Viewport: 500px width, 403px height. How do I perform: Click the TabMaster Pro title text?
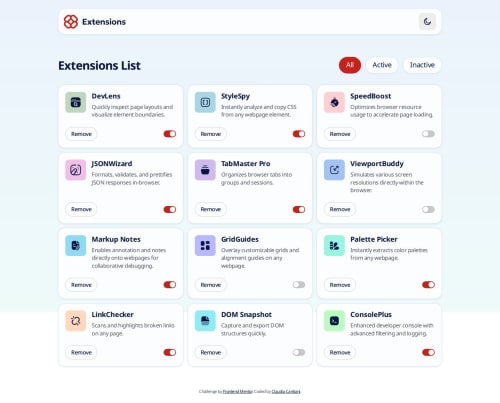point(246,164)
